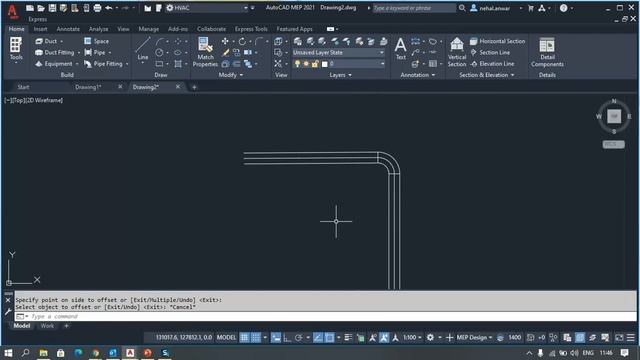Switch to the Analyze ribbon tab
The image size is (640, 360).
[98, 29]
